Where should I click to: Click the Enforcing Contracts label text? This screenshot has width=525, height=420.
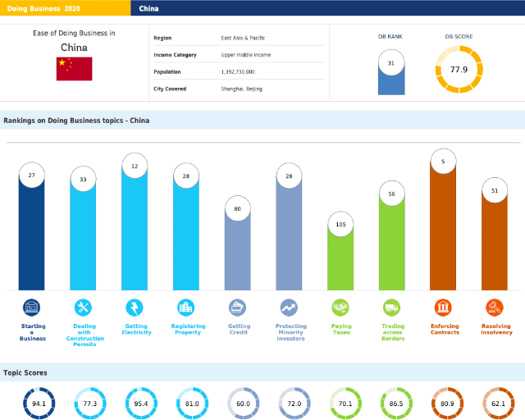(x=444, y=329)
